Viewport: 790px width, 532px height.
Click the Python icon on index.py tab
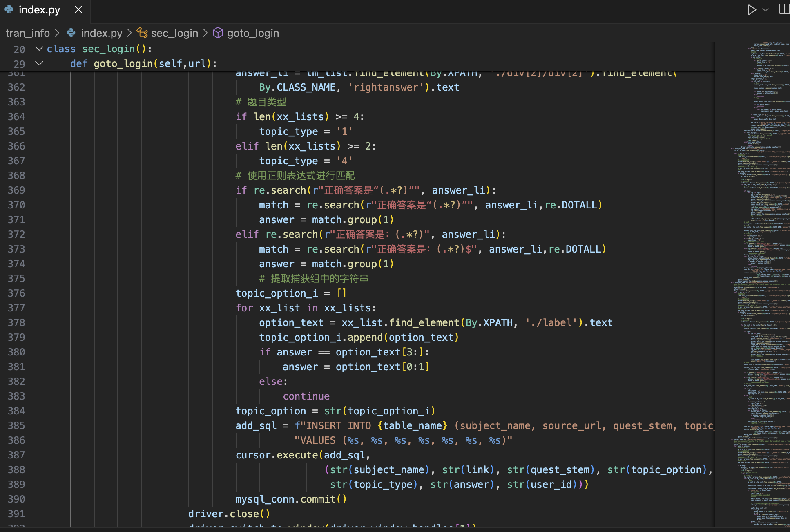coord(9,9)
